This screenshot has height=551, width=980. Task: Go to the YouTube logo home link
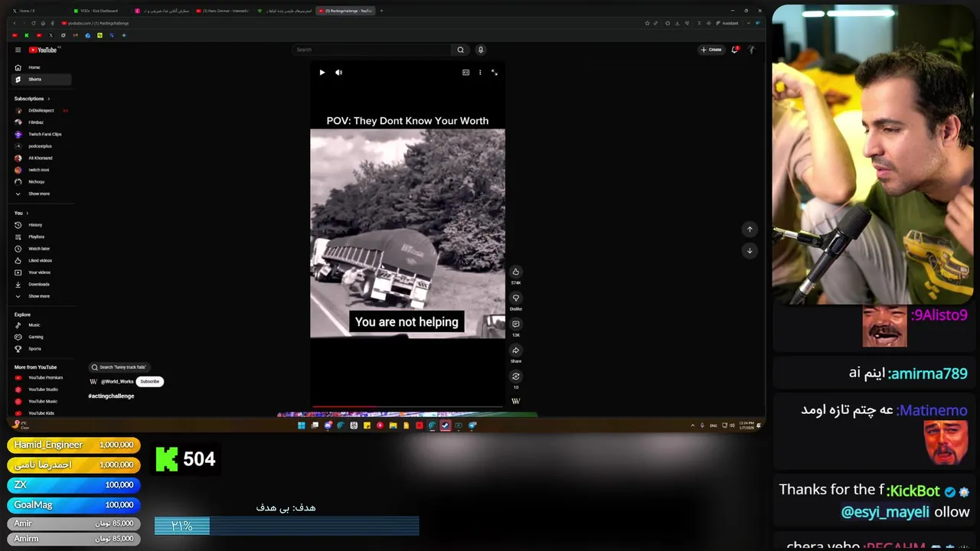tap(44, 50)
